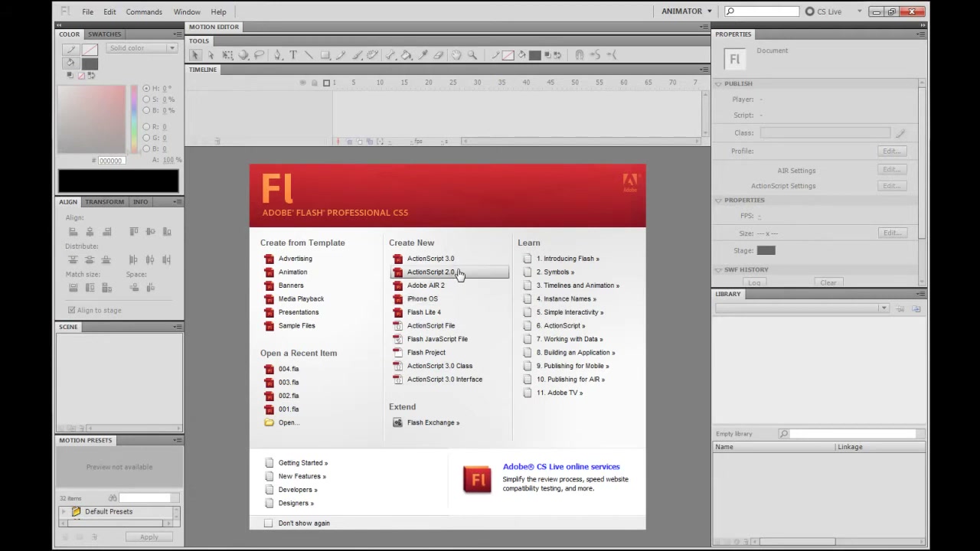The image size is (980, 551).
Task: Click align top edge icon in Align panel
Action: 133,232
